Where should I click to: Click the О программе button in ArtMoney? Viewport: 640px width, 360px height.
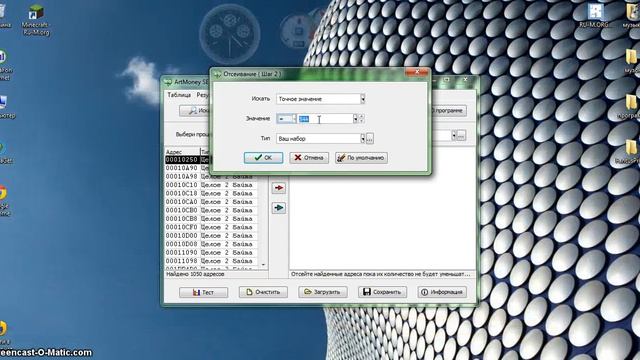pyautogui.click(x=448, y=111)
